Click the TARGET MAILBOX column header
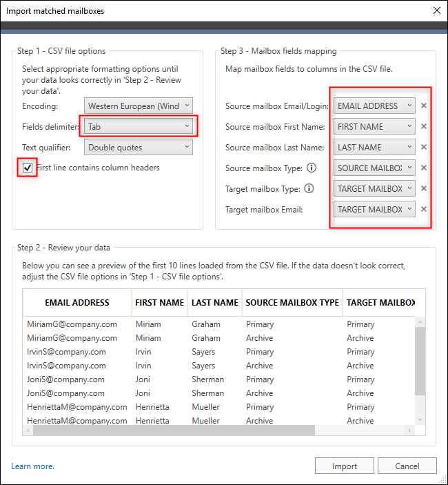Image resolution: width=448 pixels, height=485 pixels. 380,302
